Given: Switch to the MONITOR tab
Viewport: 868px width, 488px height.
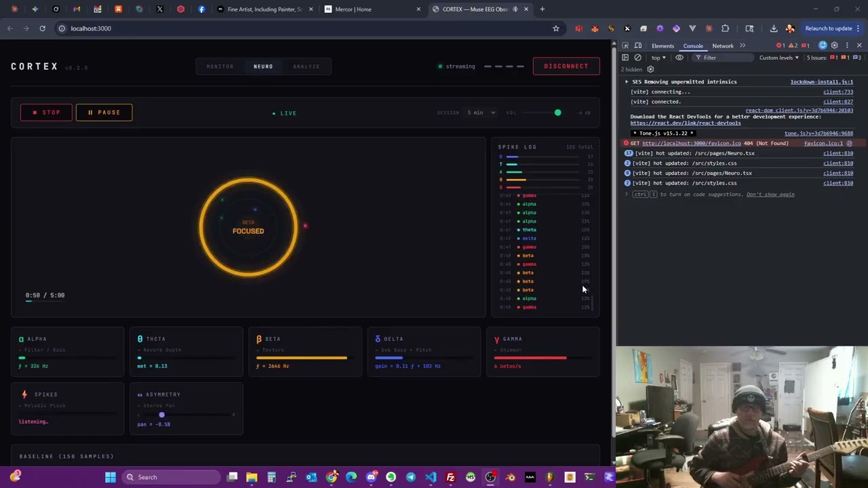Looking at the screenshot, I should (x=220, y=66).
